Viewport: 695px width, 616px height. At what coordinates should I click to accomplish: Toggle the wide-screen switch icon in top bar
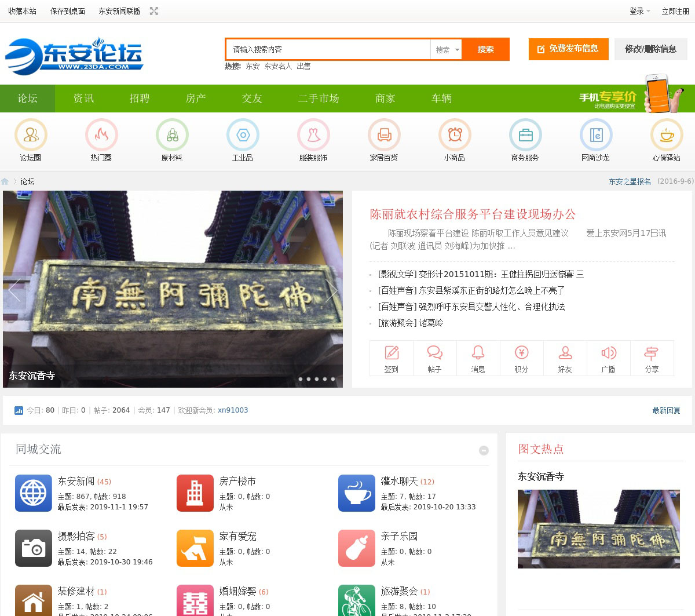154,11
